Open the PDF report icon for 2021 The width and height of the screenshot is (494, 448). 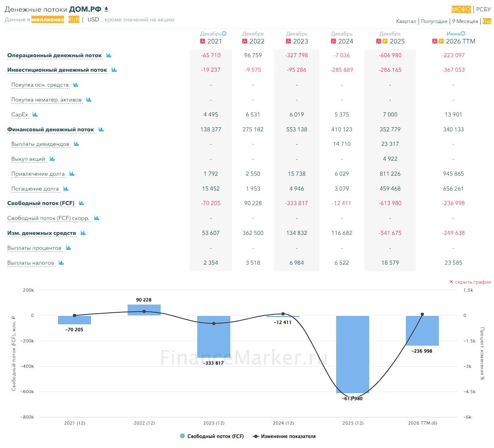[203, 41]
